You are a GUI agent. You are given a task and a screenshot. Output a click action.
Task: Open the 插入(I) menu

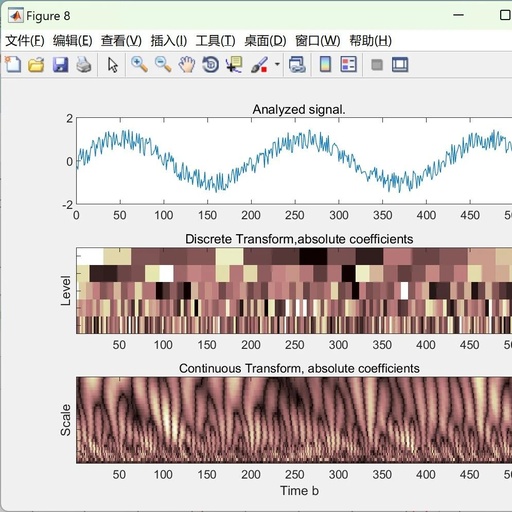(169, 41)
